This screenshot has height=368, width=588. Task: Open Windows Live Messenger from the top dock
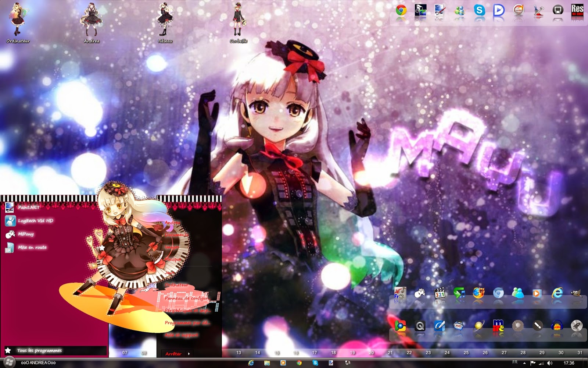tap(459, 11)
